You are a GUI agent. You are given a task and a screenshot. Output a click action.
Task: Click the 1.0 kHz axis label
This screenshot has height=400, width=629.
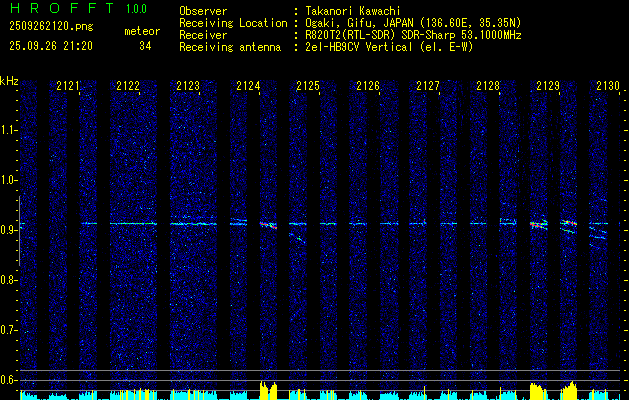[x=9, y=180]
